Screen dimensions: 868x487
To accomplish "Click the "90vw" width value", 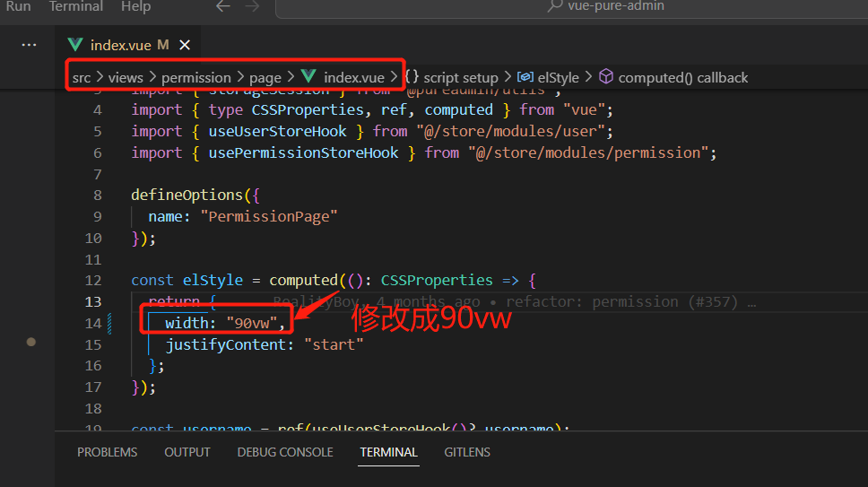I will tap(251, 323).
